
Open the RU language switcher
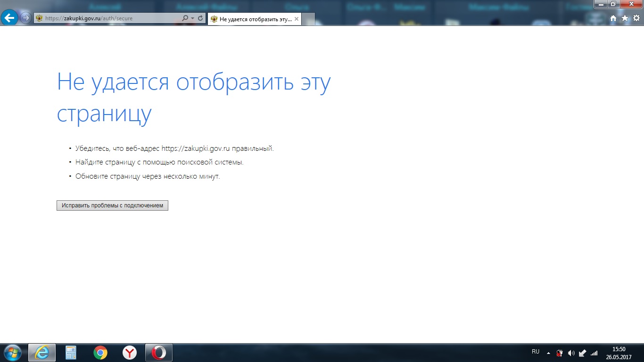[x=536, y=352]
